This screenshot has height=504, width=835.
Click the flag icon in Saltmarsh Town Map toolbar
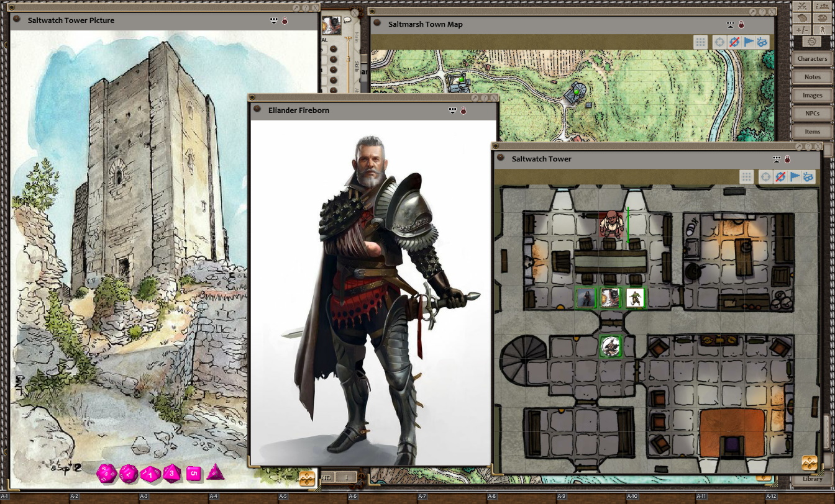[749, 42]
